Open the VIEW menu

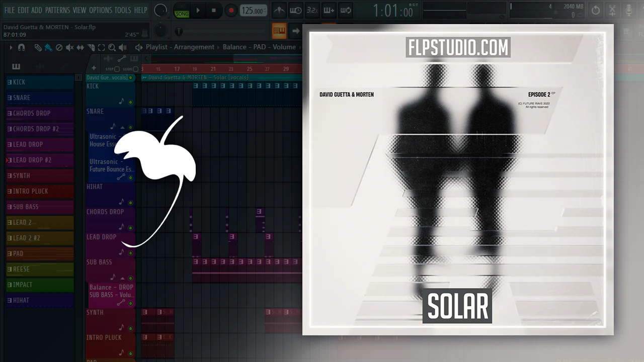click(79, 10)
